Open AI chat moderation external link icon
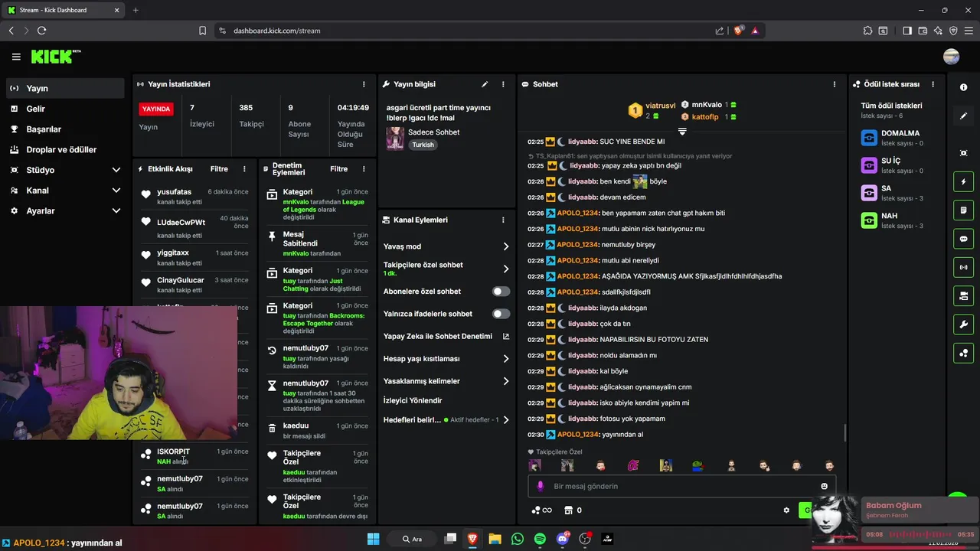Screen dimensions: 980x551 [x=505, y=336]
